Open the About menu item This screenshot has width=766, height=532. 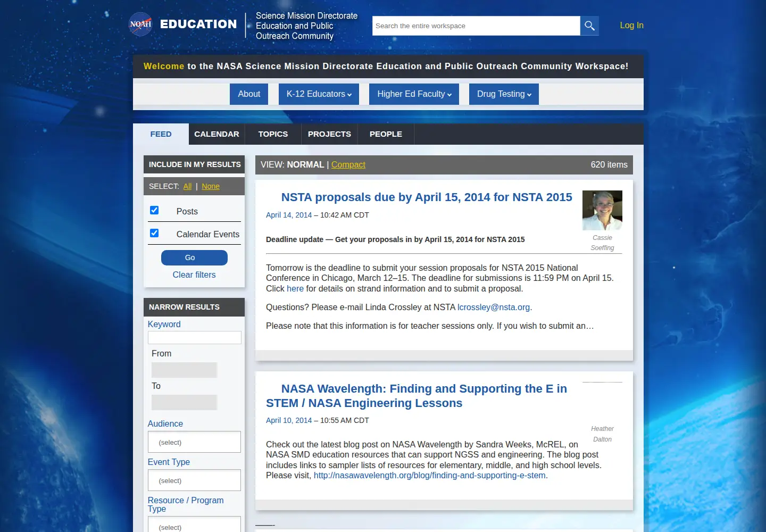coord(249,94)
